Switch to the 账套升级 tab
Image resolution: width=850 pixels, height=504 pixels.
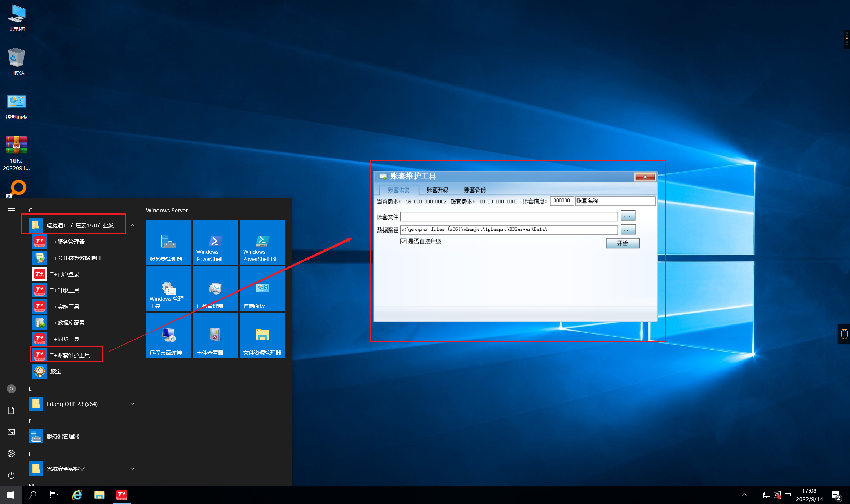(438, 190)
